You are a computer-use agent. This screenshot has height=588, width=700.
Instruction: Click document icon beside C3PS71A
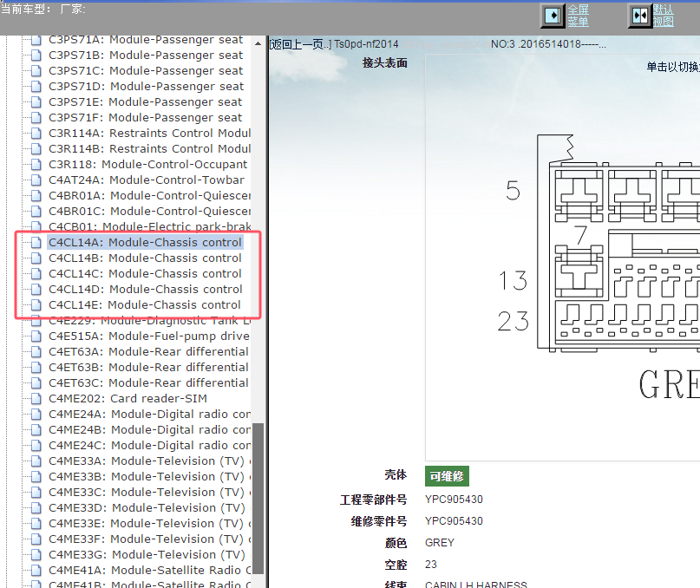pyautogui.click(x=36, y=40)
